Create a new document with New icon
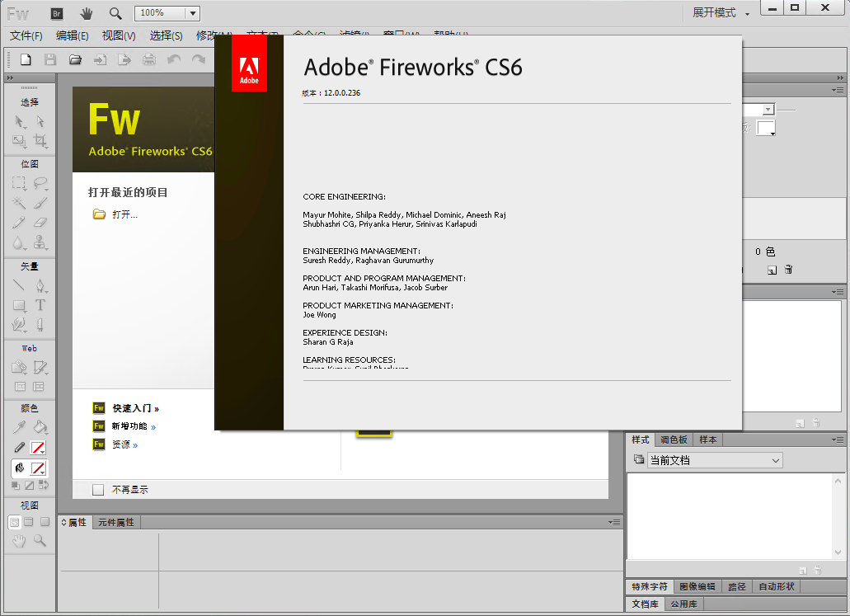Image resolution: width=850 pixels, height=616 pixels. (26, 59)
